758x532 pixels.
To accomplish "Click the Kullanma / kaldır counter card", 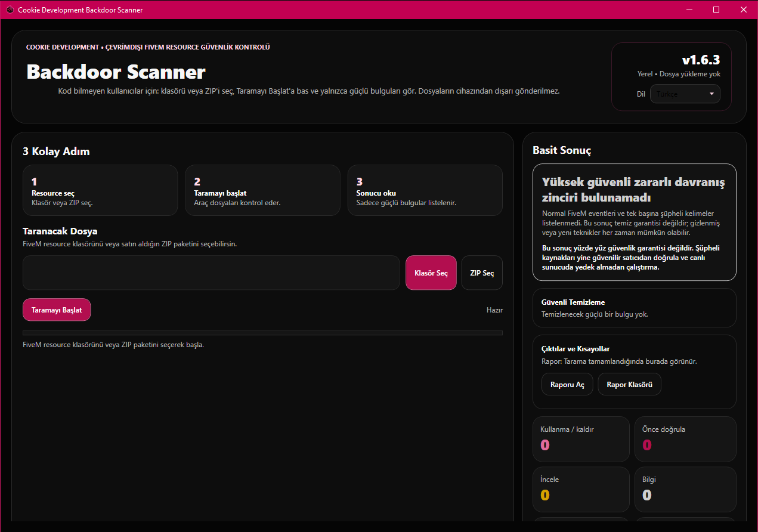I will (581, 439).
